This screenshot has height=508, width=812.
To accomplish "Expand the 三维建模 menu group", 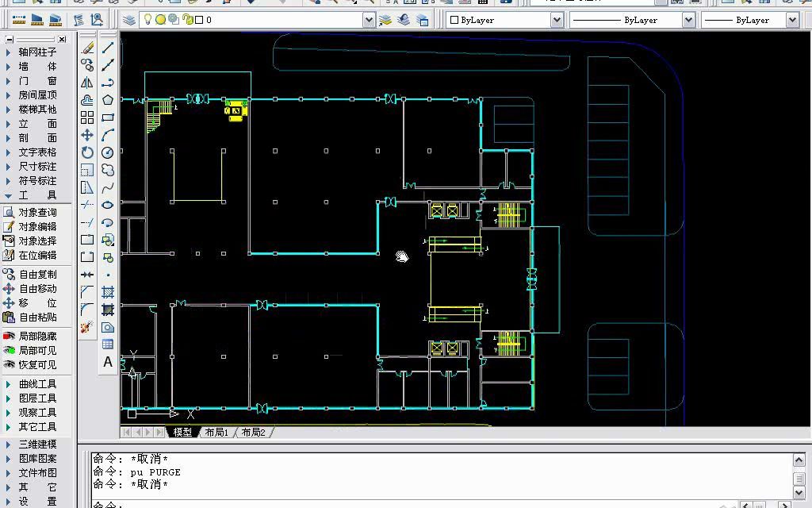I will click(x=32, y=444).
